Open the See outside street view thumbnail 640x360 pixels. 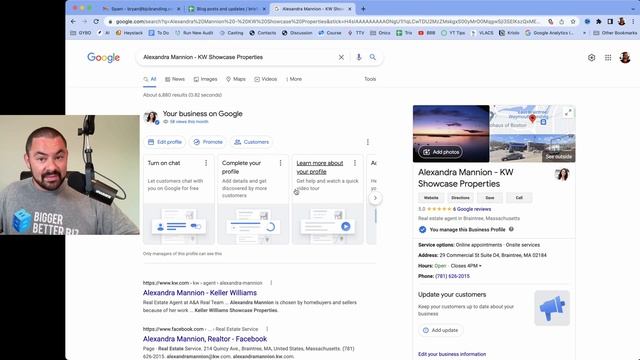coord(532,148)
